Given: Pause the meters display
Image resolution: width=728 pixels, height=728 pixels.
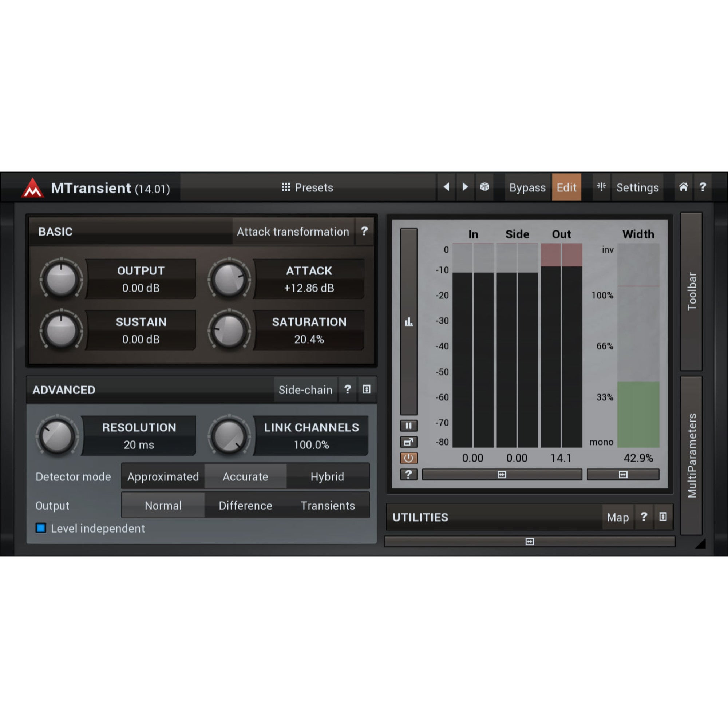Looking at the screenshot, I should pos(409,426).
